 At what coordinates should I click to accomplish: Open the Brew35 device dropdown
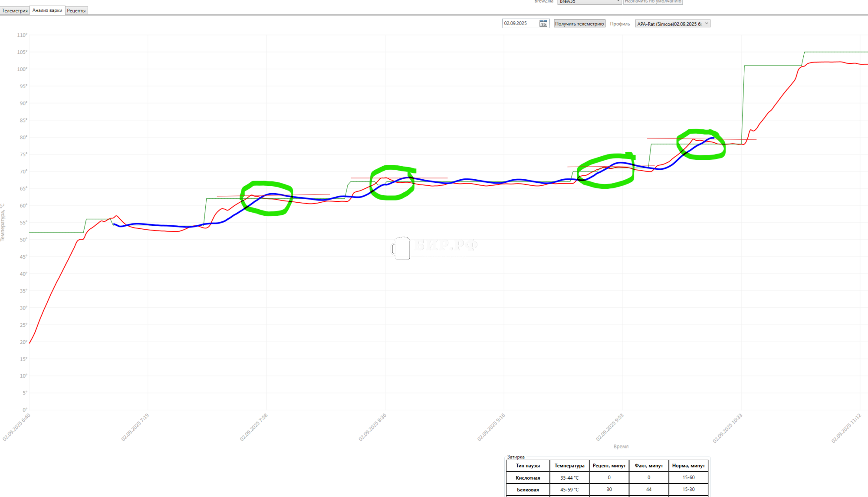589,2
